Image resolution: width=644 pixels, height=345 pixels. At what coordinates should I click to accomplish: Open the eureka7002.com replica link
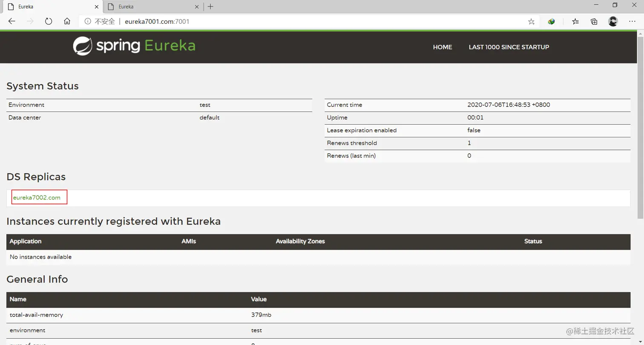(x=37, y=197)
